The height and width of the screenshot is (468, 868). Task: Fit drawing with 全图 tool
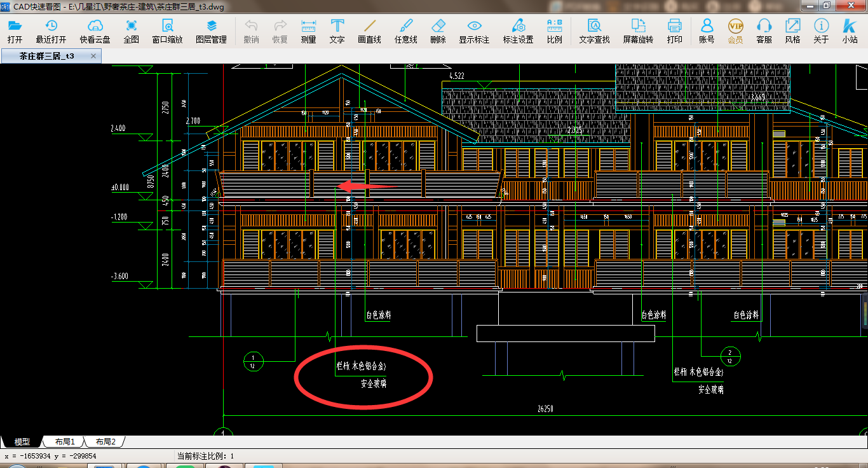(x=132, y=31)
